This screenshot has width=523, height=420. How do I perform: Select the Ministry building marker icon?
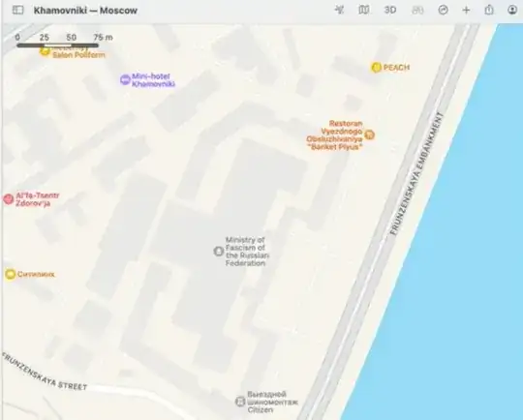click(x=219, y=251)
